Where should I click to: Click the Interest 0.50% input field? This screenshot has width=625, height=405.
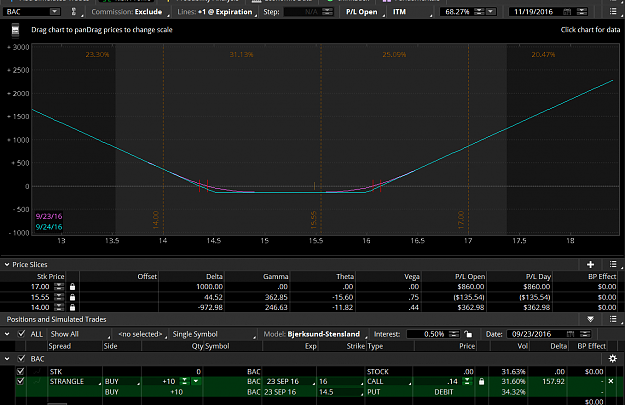(x=426, y=334)
